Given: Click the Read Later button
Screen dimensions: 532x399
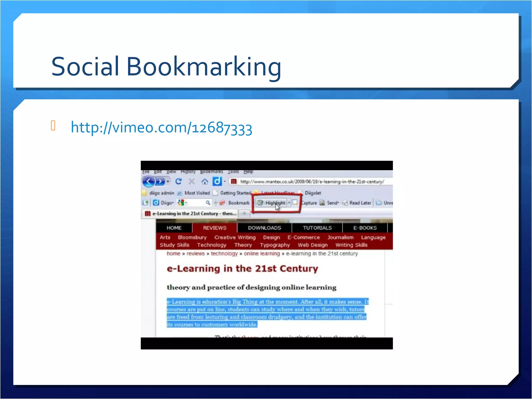Looking at the screenshot, I should [357, 203].
